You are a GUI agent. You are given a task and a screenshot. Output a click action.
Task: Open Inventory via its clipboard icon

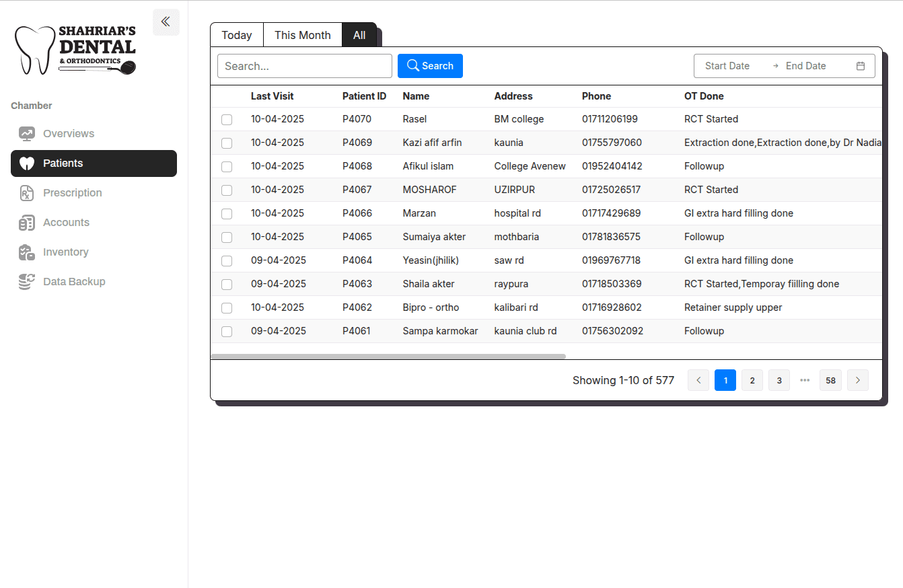click(x=27, y=252)
